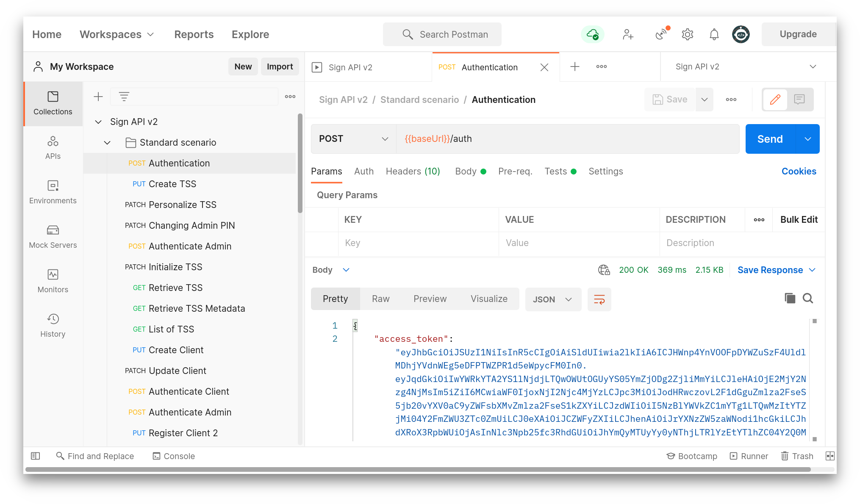The width and height of the screenshot is (860, 504).
Task: Open the capture requests satellite icon
Action: click(660, 34)
